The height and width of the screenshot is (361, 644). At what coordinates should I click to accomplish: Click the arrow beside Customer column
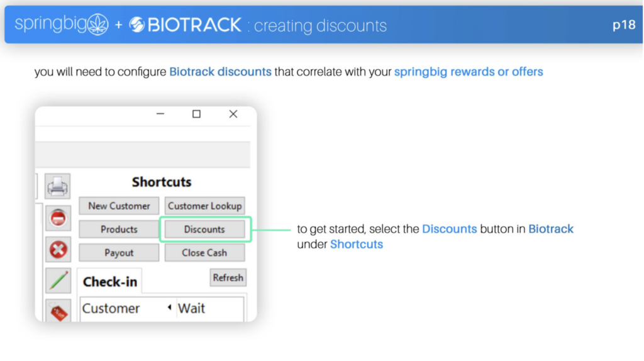click(169, 307)
